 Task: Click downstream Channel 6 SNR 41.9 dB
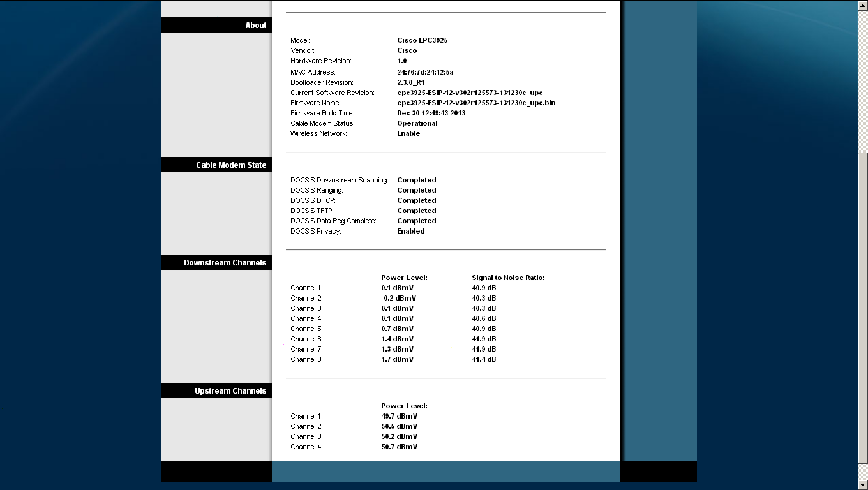pos(484,339)
